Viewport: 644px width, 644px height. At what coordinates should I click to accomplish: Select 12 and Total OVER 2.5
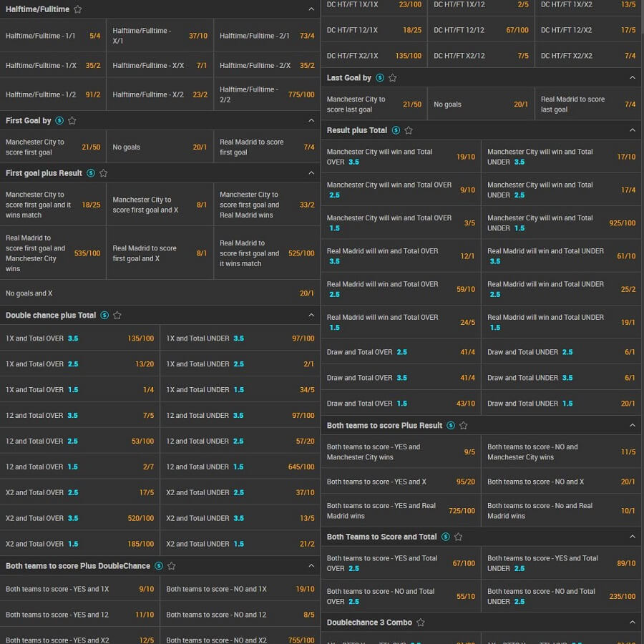tap(79, 441)
